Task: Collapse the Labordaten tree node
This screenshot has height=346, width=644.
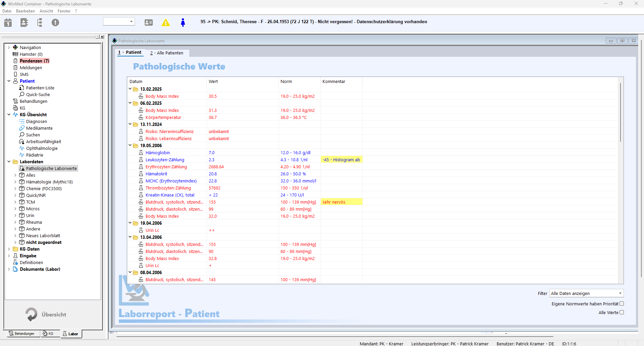Action: point(9,162)
